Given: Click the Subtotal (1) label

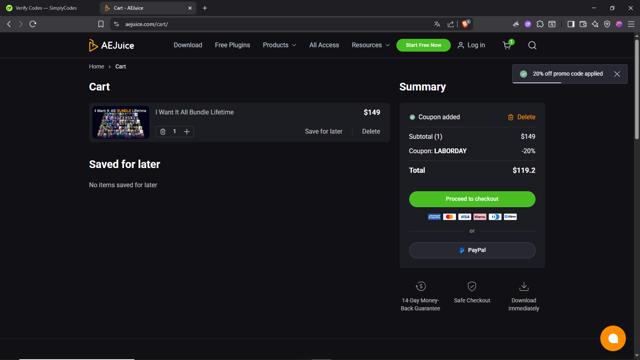Looking at the screenshot, I should tap(425, 137).
